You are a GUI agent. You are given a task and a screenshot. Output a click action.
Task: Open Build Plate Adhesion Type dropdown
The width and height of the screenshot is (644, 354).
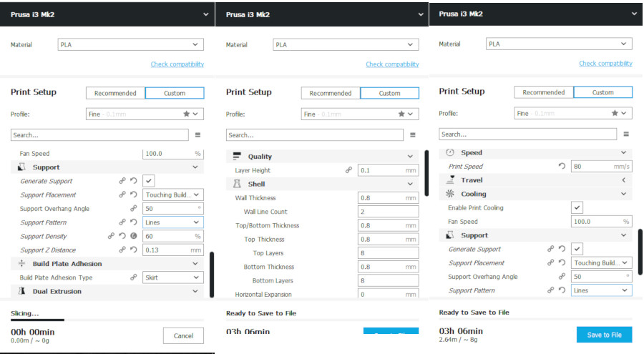(173, 277)
